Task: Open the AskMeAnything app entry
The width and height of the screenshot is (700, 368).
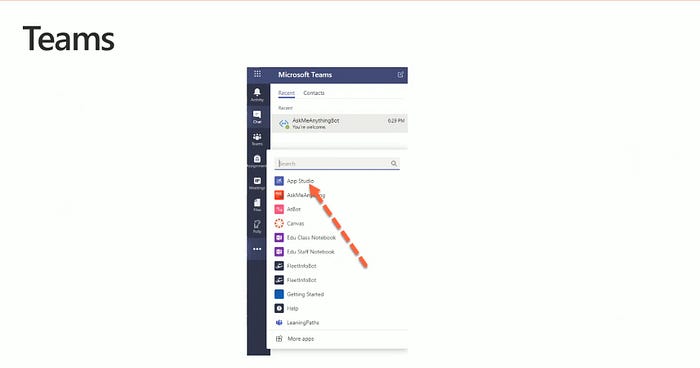Action: pos(300,195)
